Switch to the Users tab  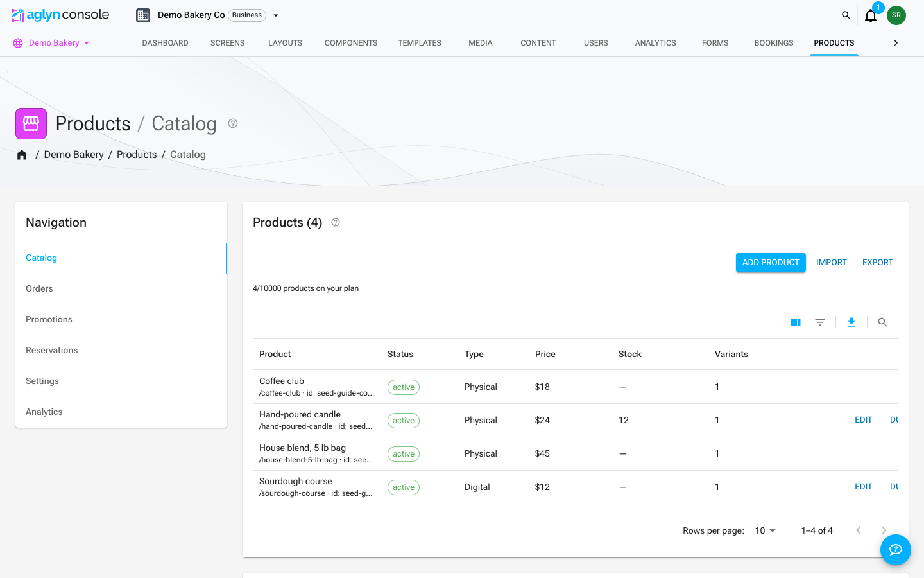pyautogui.click(x=596, y=43)
